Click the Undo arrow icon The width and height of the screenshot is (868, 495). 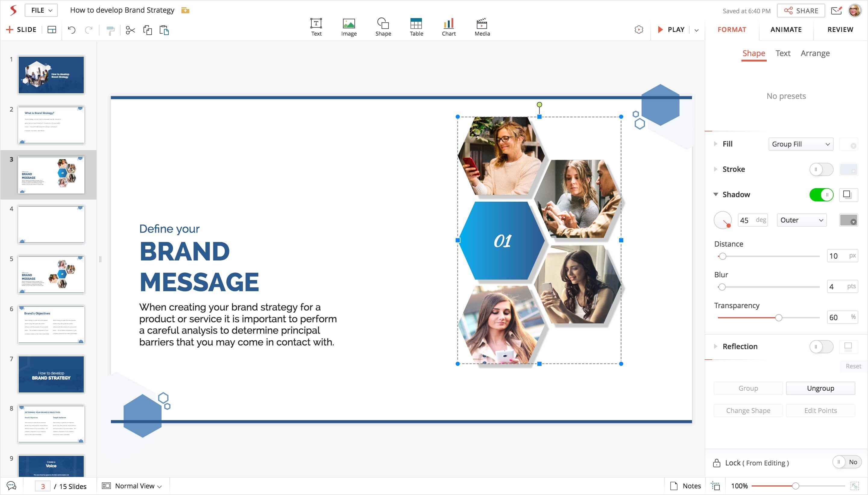coord(71,30)
